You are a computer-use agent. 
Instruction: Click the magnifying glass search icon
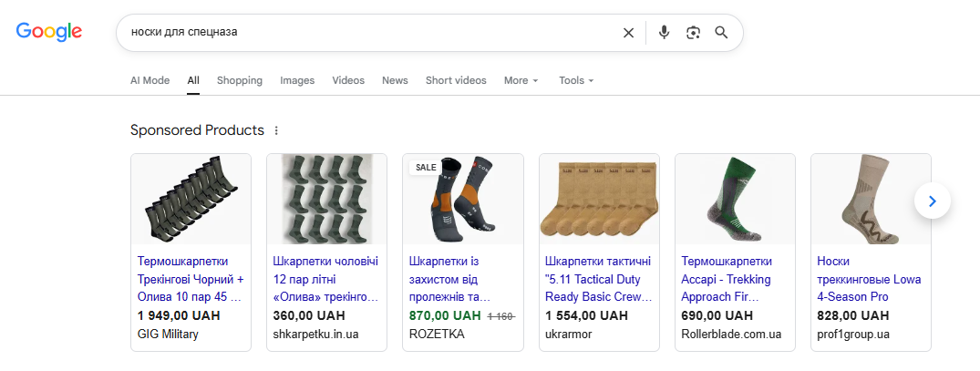(721, 33)
